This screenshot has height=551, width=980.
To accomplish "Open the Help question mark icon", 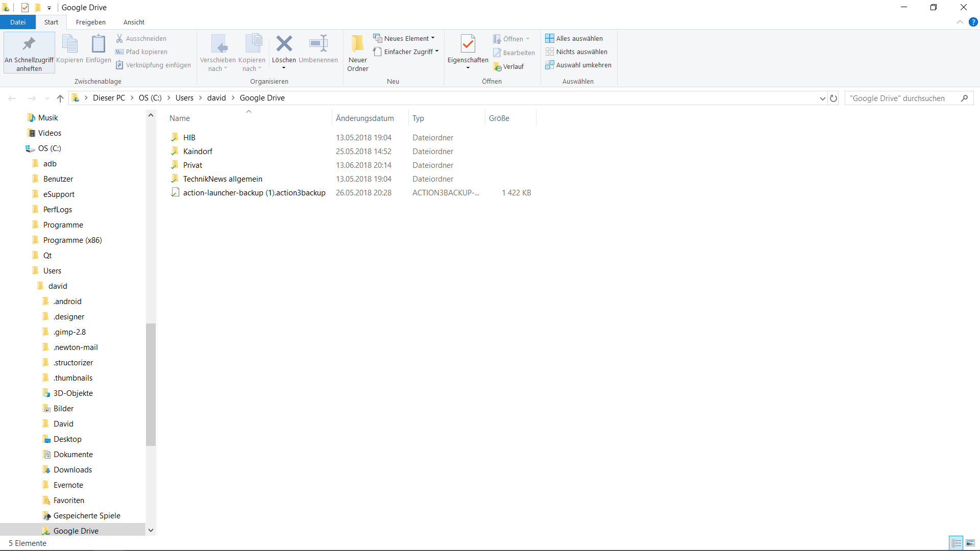I will click(x=973, y=22).
